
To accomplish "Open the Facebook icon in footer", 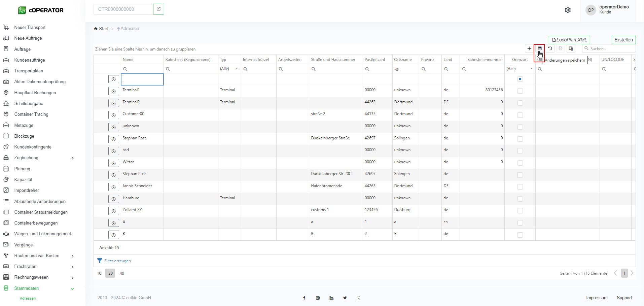I will coord(304,298).
